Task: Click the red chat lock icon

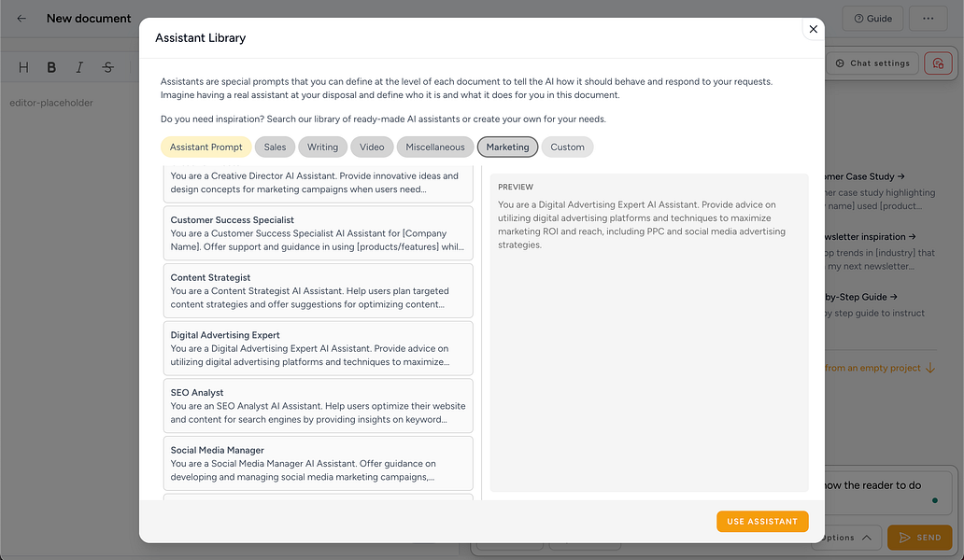Action: 938,63
